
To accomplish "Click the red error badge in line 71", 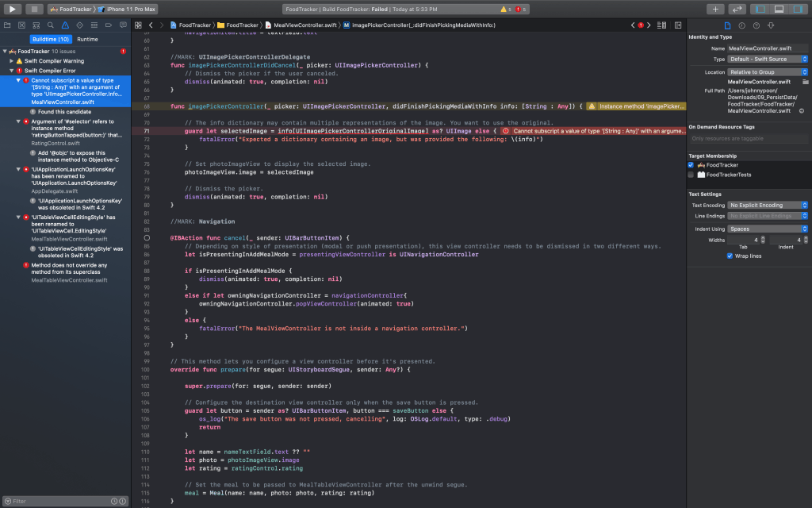I will pyautogui.click(x=506, y=131).
